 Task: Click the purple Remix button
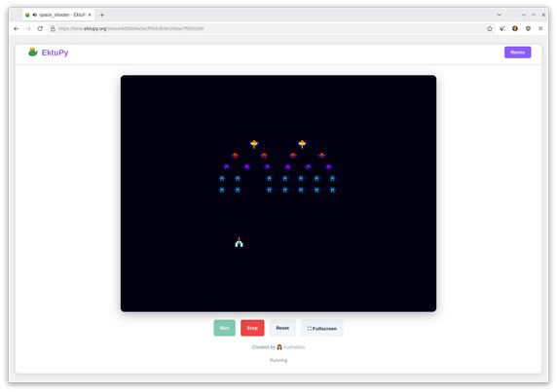click(518, 53)
